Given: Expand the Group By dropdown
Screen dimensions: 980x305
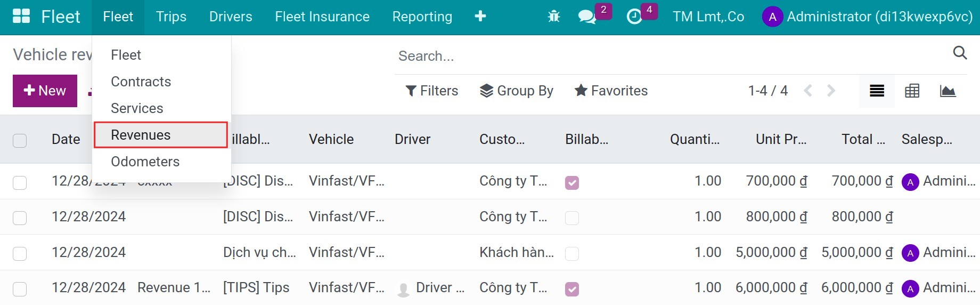Looking at the screenshot, I should click(x=517, y=91).
